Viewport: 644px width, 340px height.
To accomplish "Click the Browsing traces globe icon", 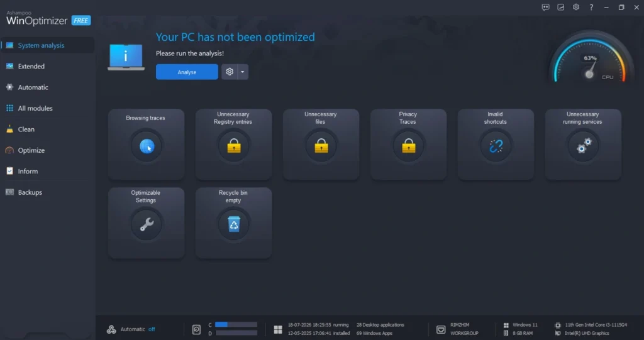I will pos(147,146).
